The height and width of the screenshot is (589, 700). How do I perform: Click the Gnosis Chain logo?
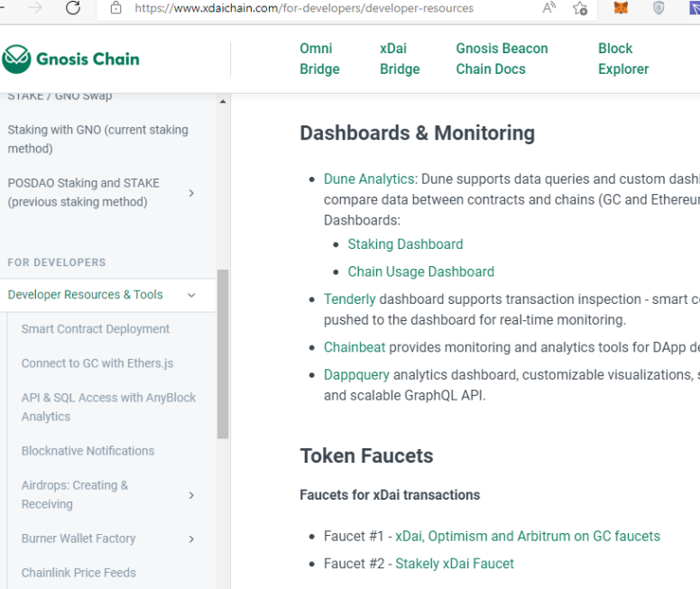click(x=70, y=59)
